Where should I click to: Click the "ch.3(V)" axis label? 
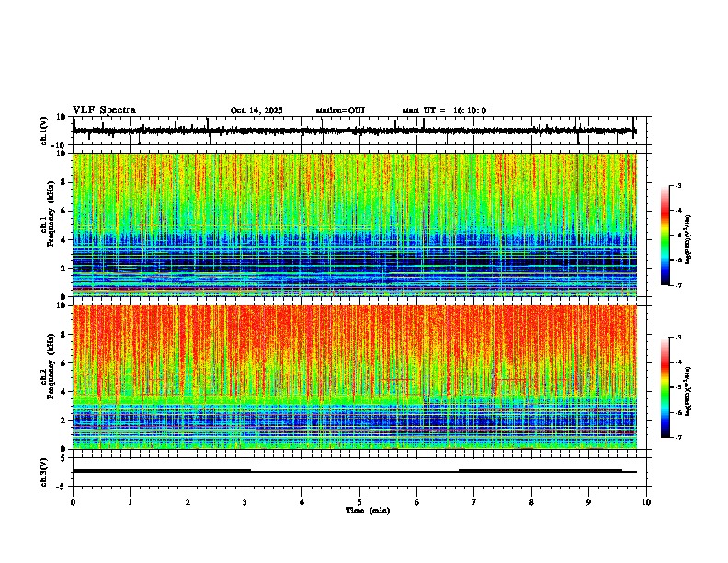tap(44, 472)
